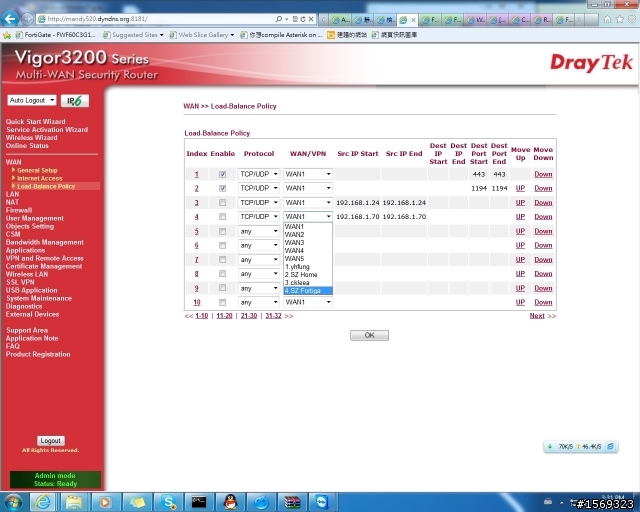Click the favorites star icon top right

click(x=620, y=19)
